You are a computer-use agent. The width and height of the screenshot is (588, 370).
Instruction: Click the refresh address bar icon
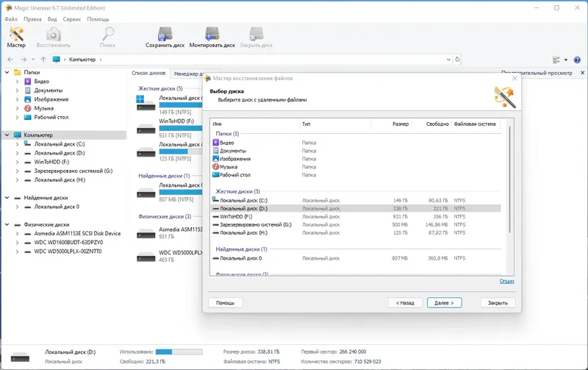(x=457, y=60)
